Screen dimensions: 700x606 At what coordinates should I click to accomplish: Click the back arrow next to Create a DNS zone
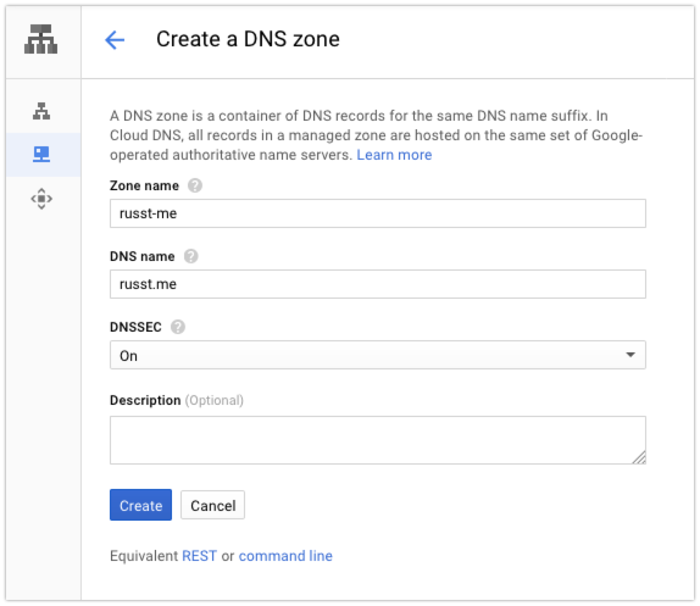pyautogui.click(x=115, y=40)
